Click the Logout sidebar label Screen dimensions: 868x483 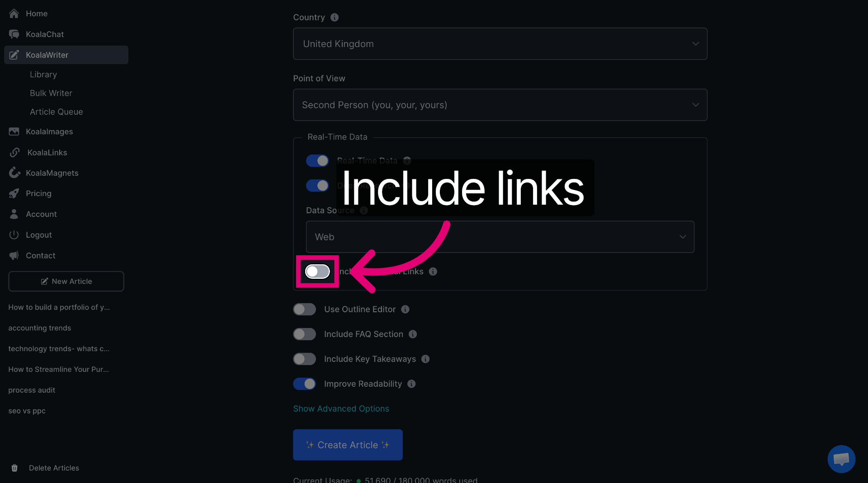39,235
